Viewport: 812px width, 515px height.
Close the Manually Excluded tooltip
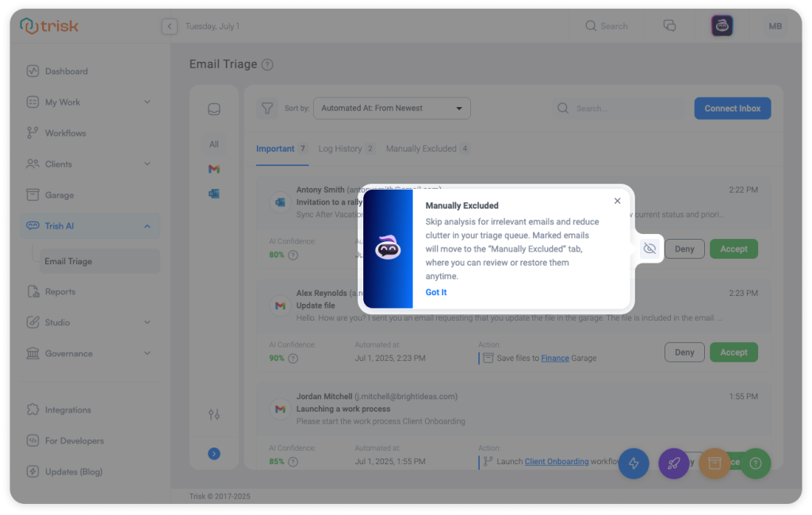click(x=617, y=201)
